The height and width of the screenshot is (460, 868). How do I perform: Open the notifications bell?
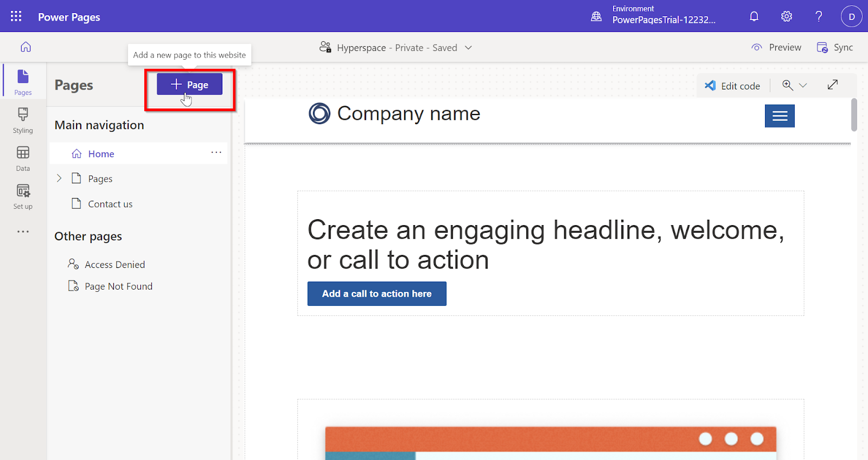pos(754,16)
